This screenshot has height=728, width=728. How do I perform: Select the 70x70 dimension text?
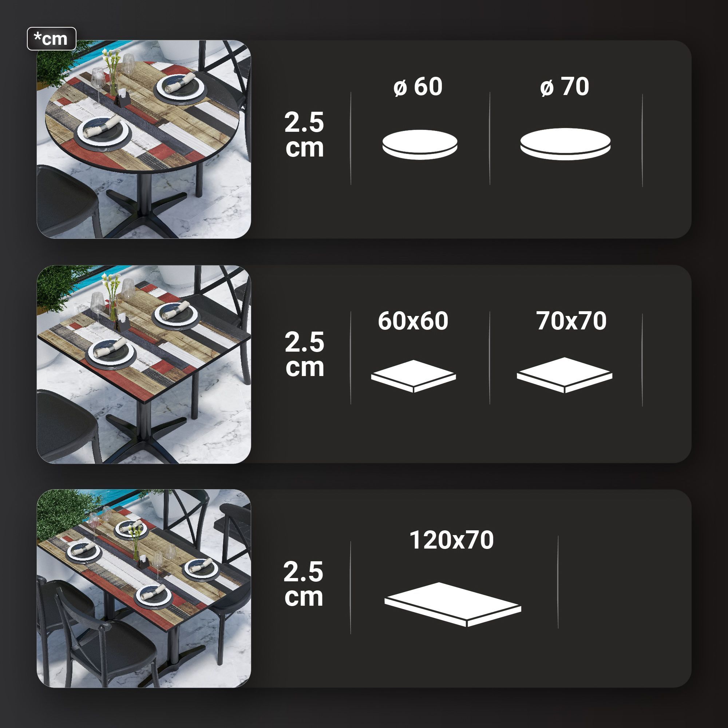pos(571,321)
